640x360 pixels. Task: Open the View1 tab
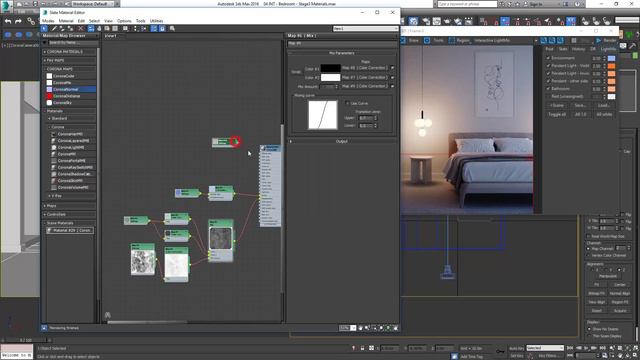(111, 36)
